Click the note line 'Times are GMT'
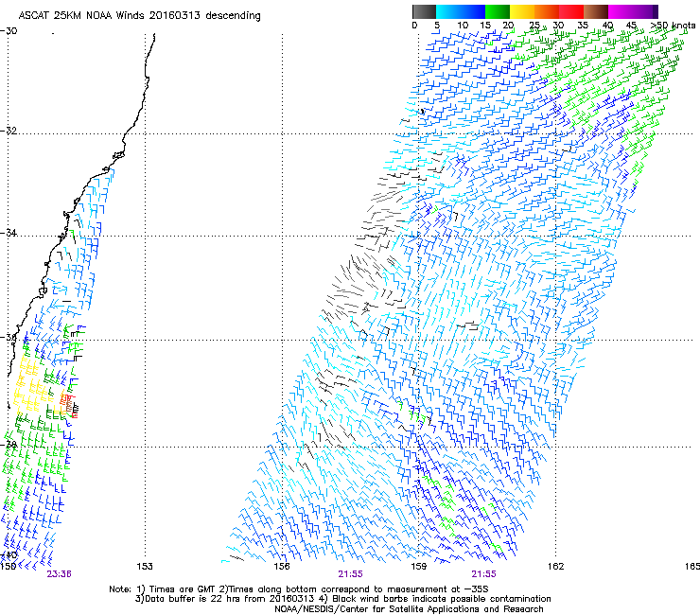The width and height of the screenshot is (700, 615). (182, 589)
